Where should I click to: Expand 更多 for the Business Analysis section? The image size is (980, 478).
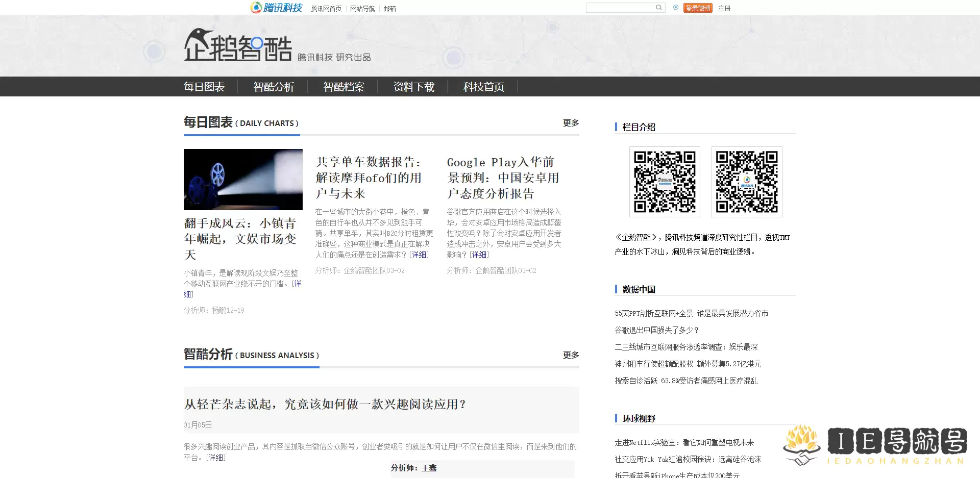pos(571,355)
